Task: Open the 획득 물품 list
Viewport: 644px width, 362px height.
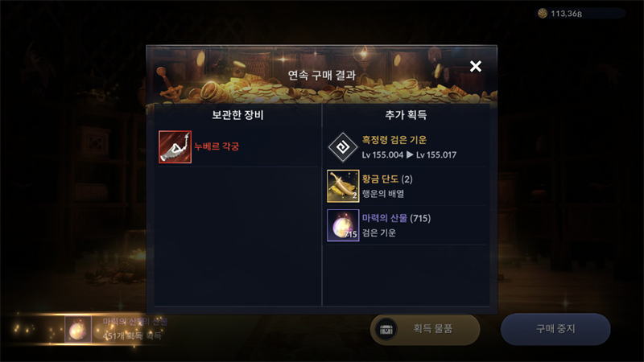Action: [x=425, y=329]
